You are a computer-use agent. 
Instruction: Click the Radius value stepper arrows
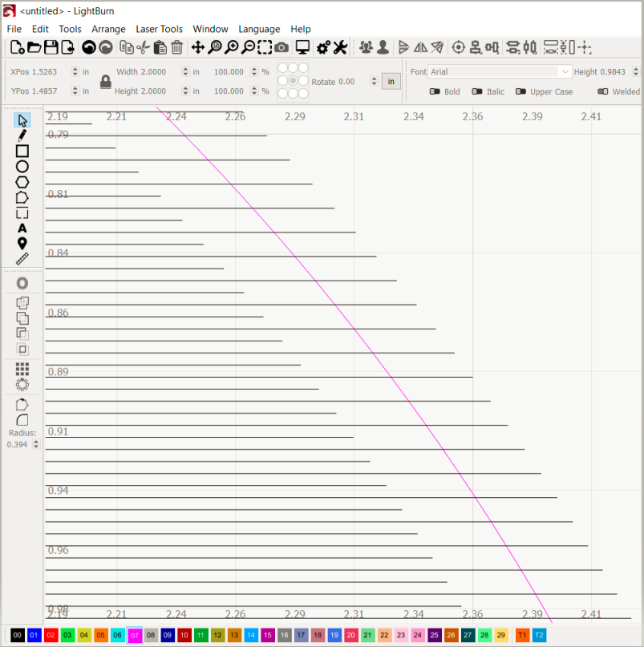coord(36,444)
